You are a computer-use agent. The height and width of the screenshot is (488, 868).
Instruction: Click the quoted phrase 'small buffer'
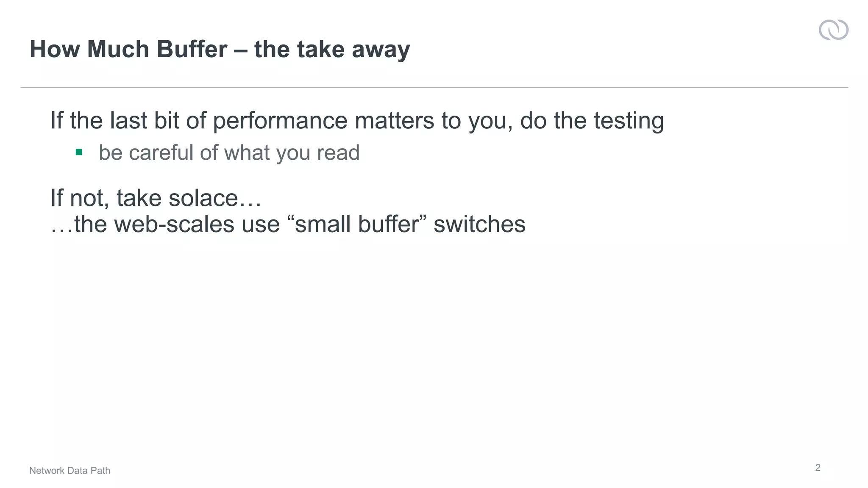pos(356,224)
